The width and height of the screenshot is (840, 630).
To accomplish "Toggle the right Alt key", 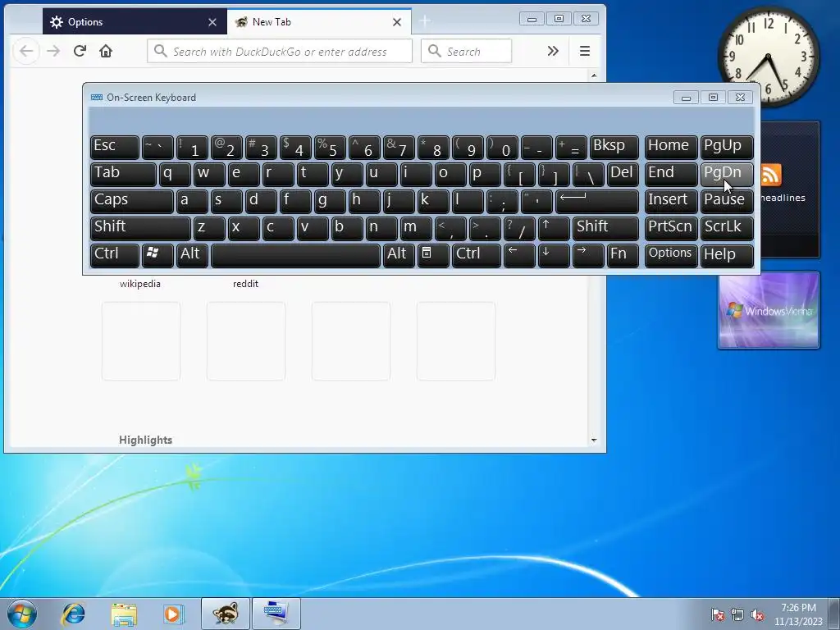I will [399, 255].
